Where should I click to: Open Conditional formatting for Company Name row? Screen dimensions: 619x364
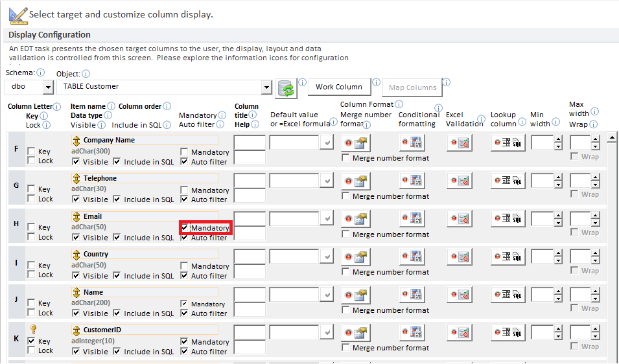point(412,142)
